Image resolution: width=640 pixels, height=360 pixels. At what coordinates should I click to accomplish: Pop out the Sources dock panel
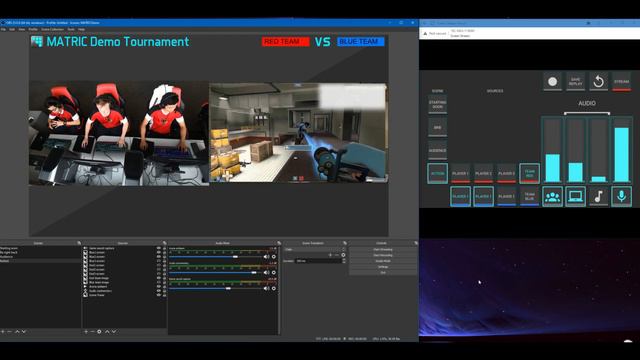[164, 243]
